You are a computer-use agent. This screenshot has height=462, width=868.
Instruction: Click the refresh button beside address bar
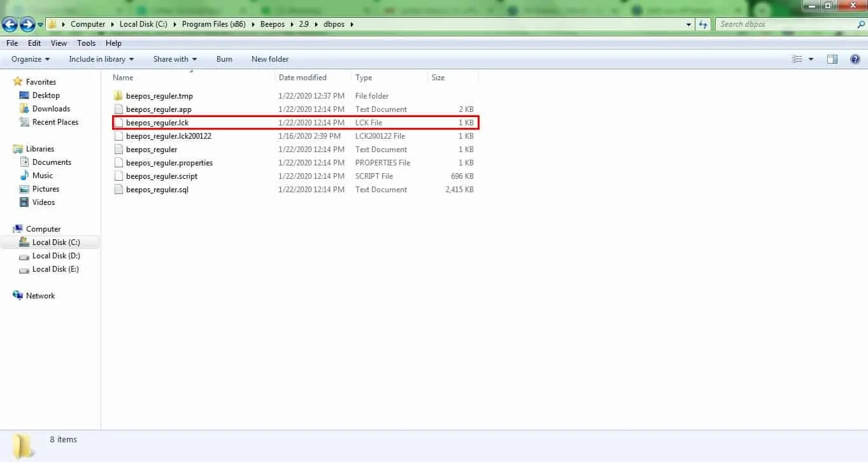click(703, 24)
